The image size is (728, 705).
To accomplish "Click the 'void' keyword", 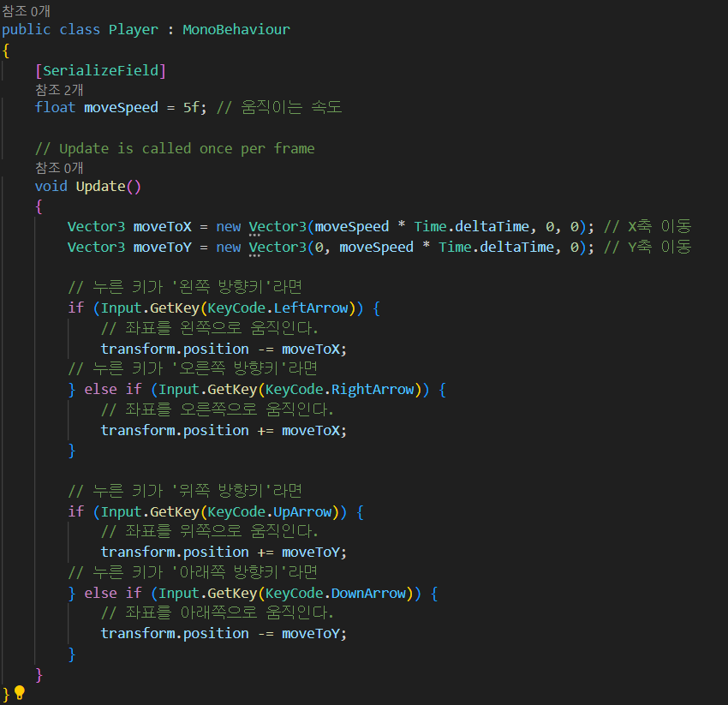I will coord(51,187).
